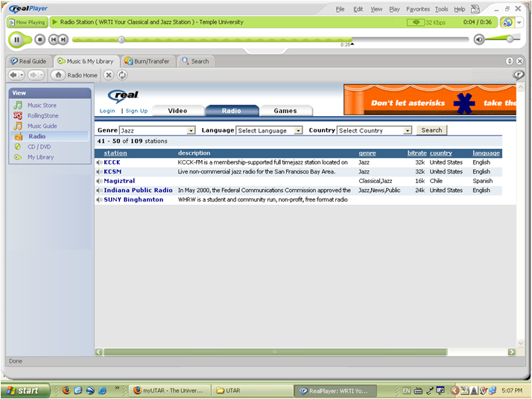
Task: Open the Windows start button
Action: [x=25, y=391]
